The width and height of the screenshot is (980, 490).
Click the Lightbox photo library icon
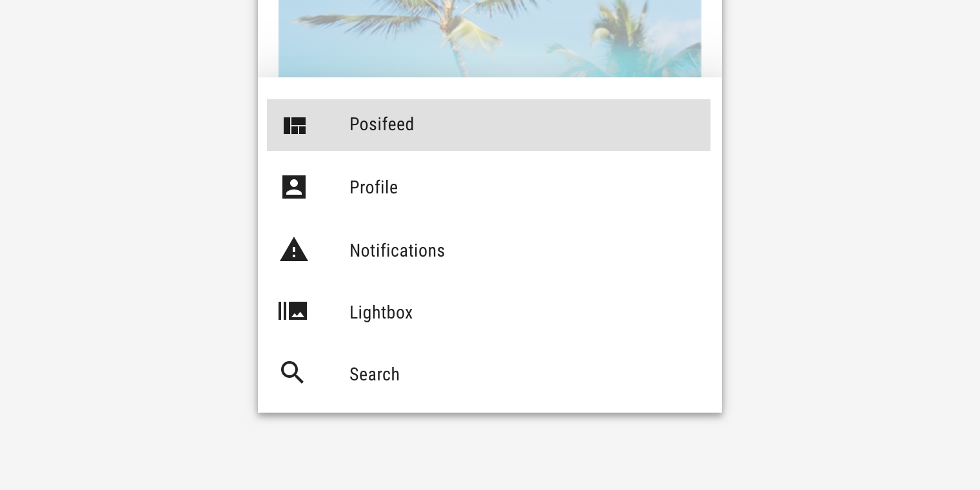[293, 311]
